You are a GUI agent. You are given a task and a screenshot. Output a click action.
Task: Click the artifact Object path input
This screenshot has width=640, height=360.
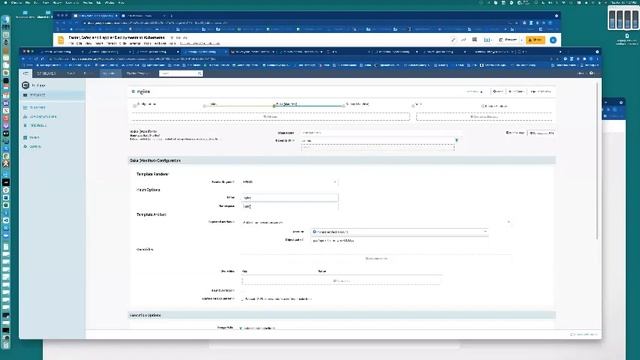click(x=399, y=241)
